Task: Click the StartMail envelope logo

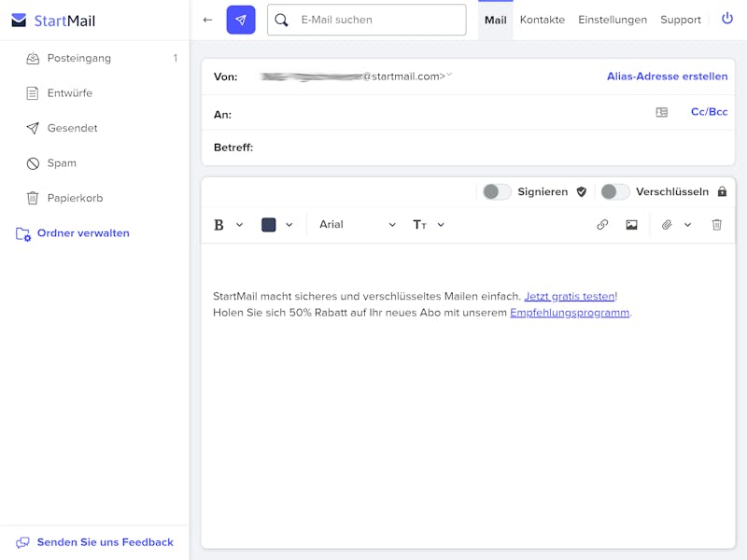Action: (x=19, y=20)
